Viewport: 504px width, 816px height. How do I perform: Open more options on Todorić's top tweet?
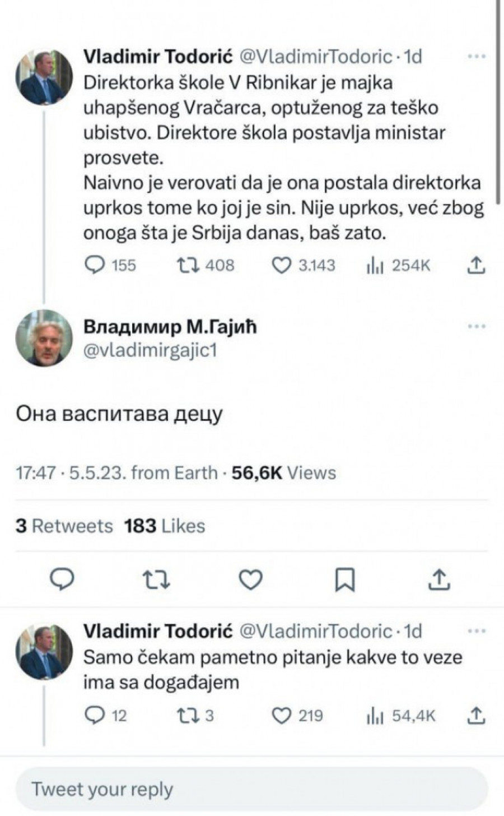tap(476, 57)
